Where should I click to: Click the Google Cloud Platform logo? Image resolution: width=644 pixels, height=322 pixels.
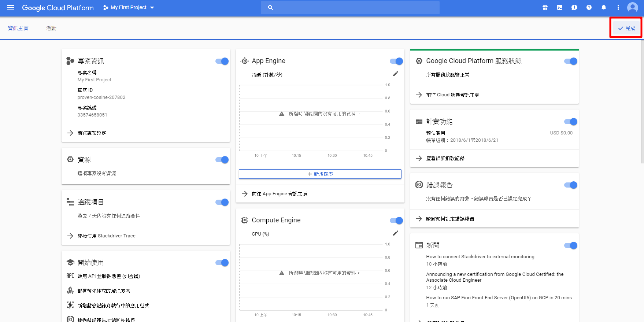(58, 8)
